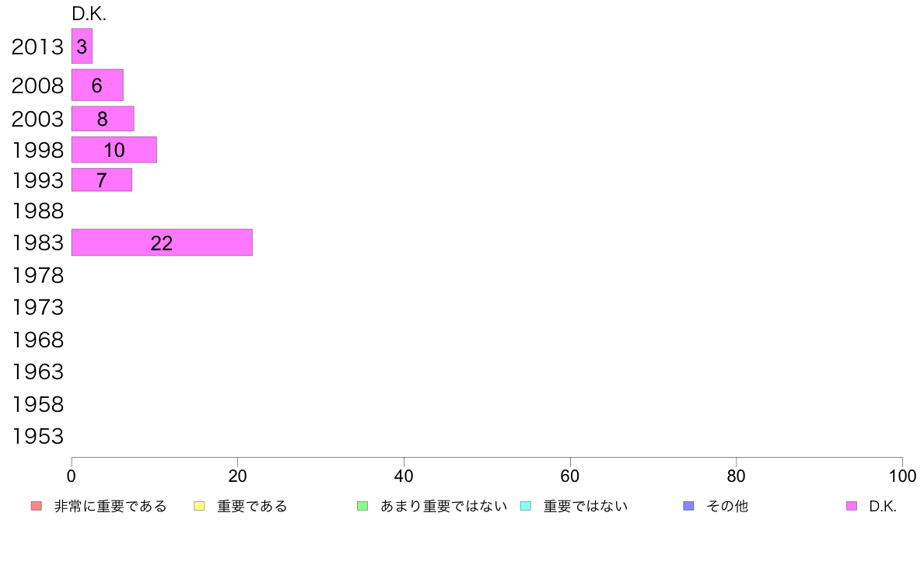Click the 非常に重要である legend text

point(110,506)
